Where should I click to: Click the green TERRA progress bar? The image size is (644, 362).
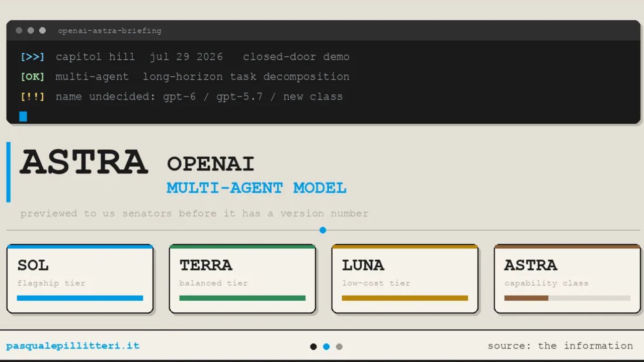coord(243,298)
